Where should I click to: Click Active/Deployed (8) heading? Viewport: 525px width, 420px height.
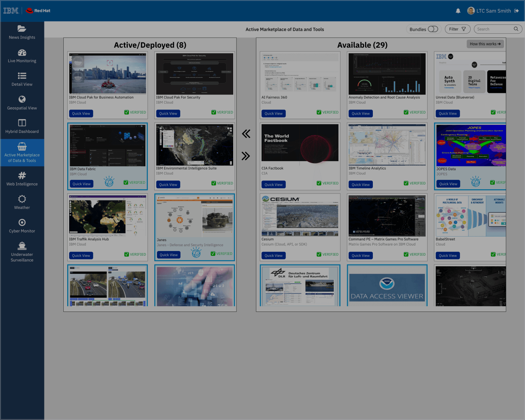(x=150, y=45)
